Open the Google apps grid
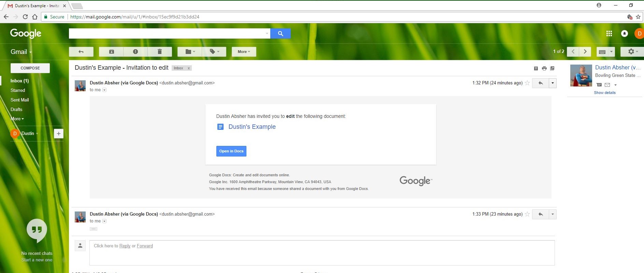The image size is (644, 273). pos(609,33)
